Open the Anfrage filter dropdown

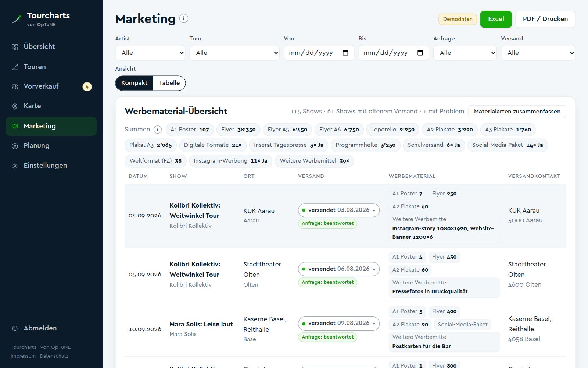(465, 53)
